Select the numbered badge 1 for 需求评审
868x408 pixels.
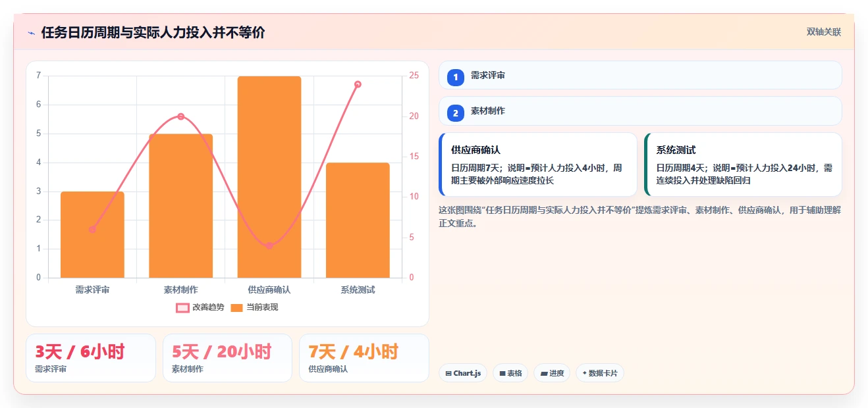[455, 78]
